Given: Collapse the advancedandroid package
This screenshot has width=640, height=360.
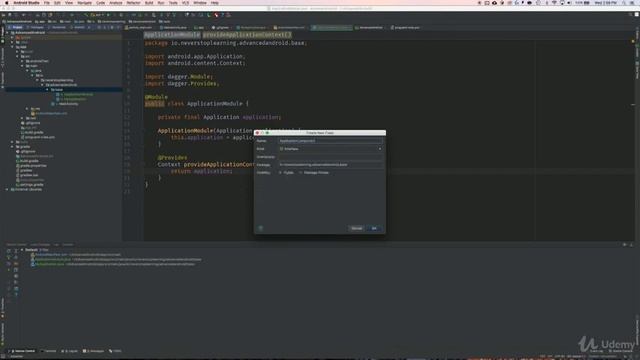Looking at the screenshot, I should click(42, 85).
